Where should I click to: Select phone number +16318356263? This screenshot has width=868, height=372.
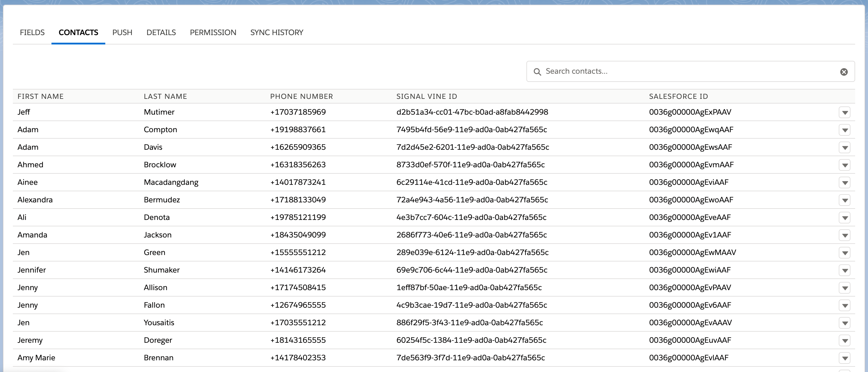tap(298, 164)
